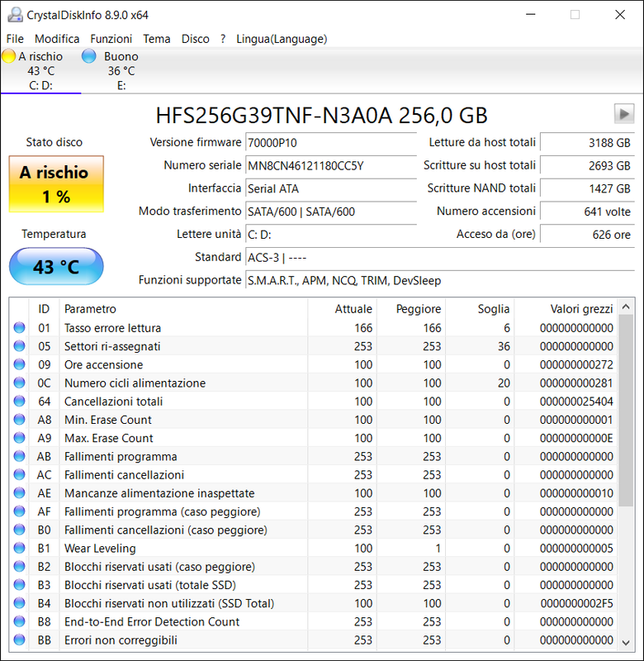The height and width of the screenshot is (661, 644).
Task: Click the serial number field MN8CN46121180CC5Y
Action: [x=331, y=165]
